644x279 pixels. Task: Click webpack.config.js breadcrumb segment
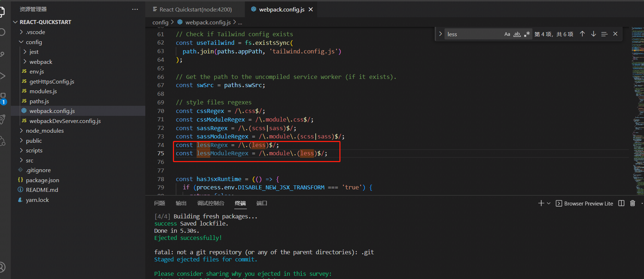tap(208, 22)
